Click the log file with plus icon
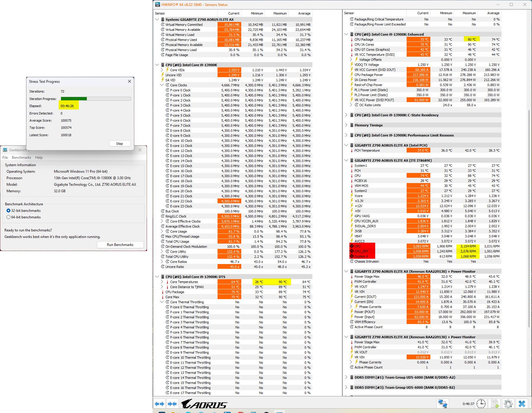Image resolution: width=532 pixels, height=413 pixels. click(495, 404)
